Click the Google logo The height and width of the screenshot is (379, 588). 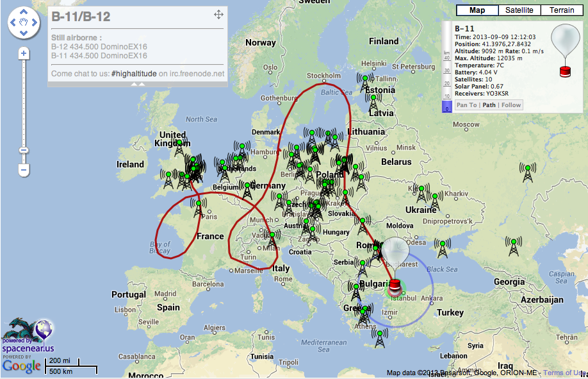pyautogui.click(x=21, y=366)
